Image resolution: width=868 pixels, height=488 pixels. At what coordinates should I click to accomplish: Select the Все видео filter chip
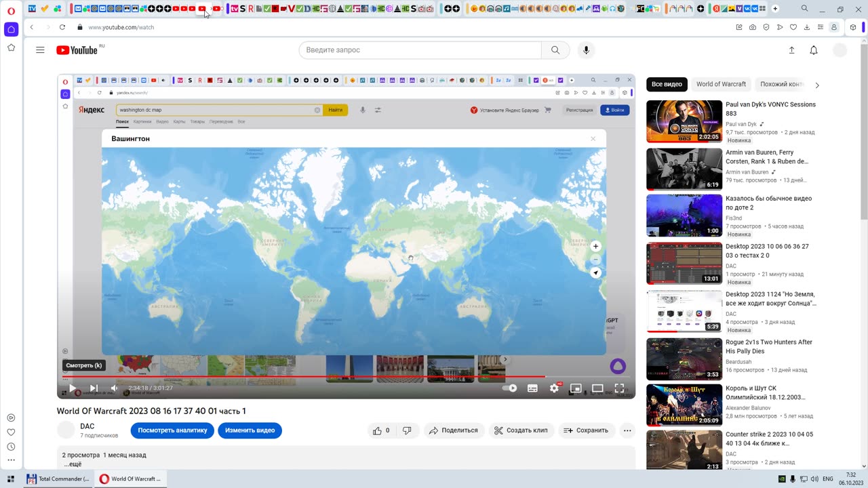point(667,85)
